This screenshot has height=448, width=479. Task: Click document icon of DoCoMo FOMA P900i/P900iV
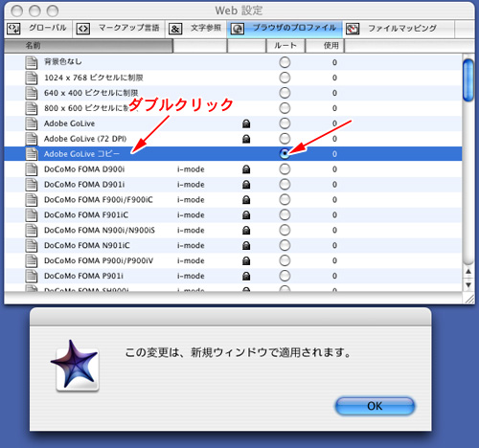tap(32, 260)
